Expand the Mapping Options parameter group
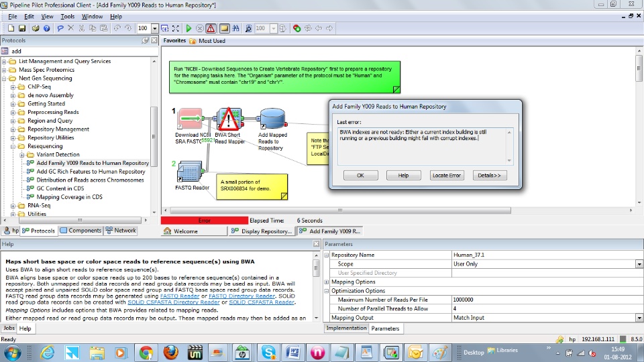The image size is (644, 362). (x=327, y=282)
